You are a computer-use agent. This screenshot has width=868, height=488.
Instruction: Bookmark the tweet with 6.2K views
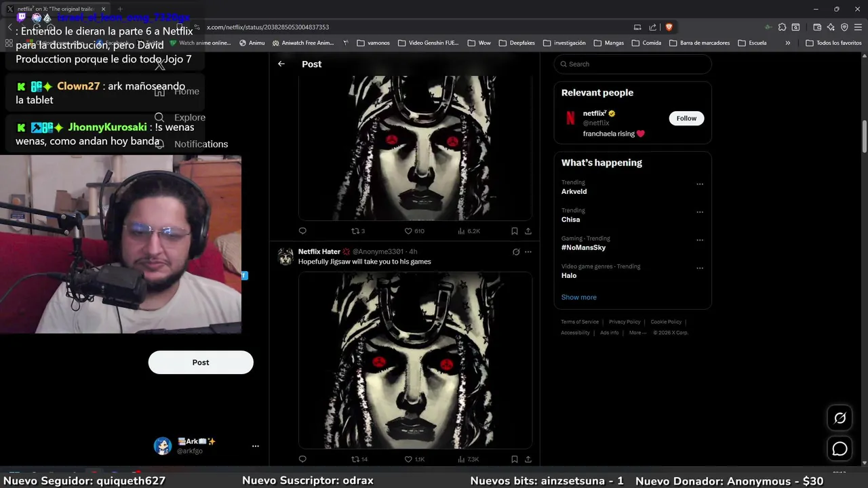point(515,231)
